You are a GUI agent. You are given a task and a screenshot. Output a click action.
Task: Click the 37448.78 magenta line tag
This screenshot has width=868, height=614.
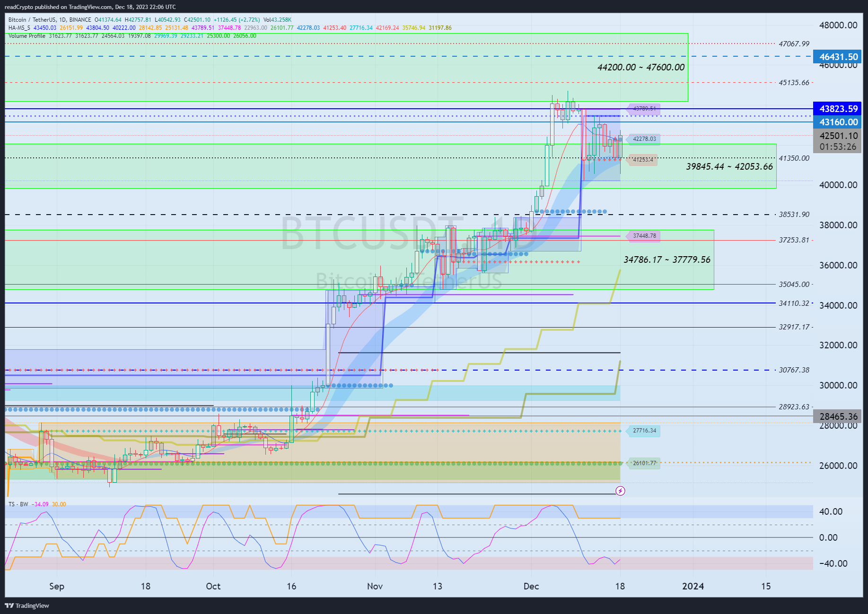pyautogui.click(x=643, y=236)
